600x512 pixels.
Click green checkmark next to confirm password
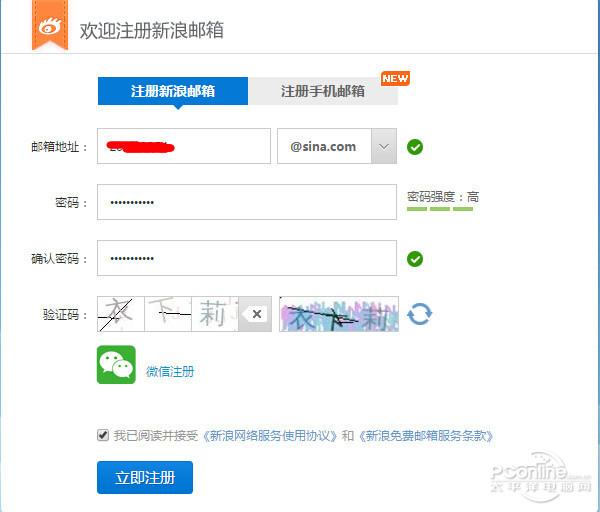point(415,259)
